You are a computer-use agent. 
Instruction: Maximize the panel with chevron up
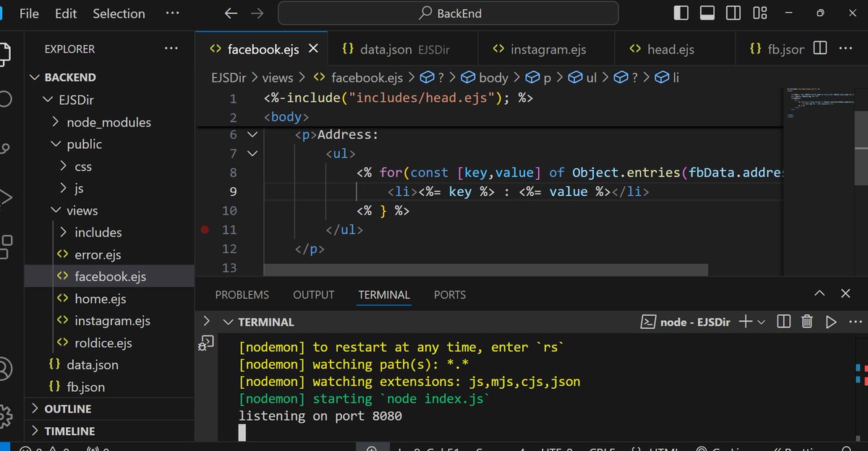tap(820, 294)
